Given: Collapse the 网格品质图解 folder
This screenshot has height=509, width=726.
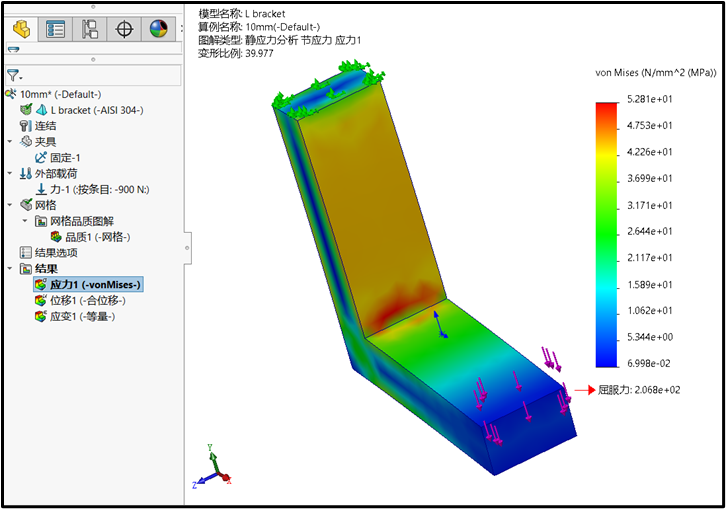Looking at the screenshot, I should pyautogui.click(x=25, y=221).
